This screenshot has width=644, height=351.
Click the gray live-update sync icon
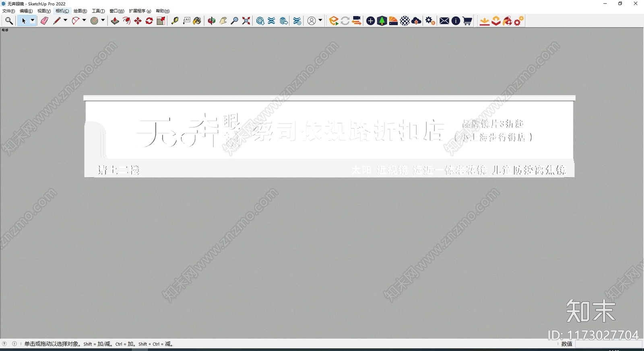point(345,21)
